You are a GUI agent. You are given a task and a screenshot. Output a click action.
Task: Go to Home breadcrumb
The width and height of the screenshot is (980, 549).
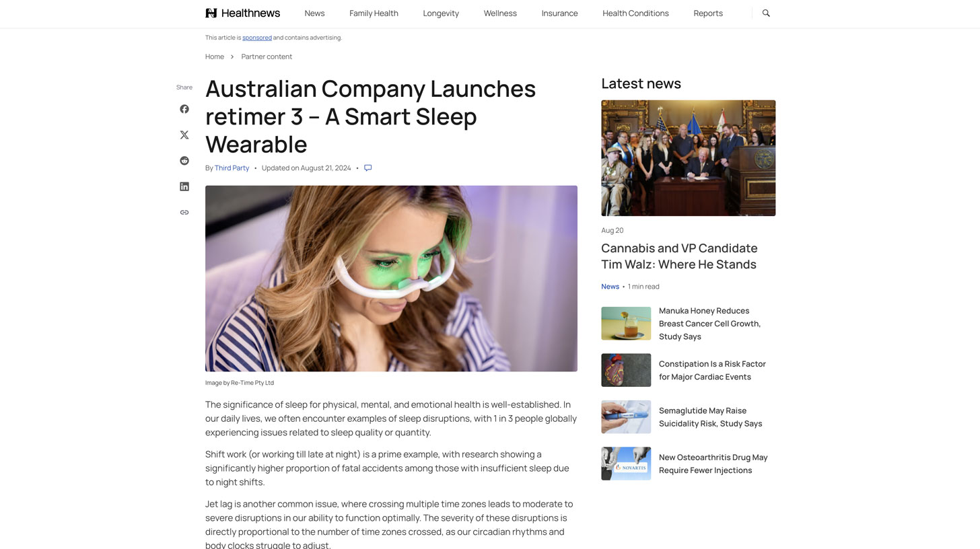(x=215, y=57)
